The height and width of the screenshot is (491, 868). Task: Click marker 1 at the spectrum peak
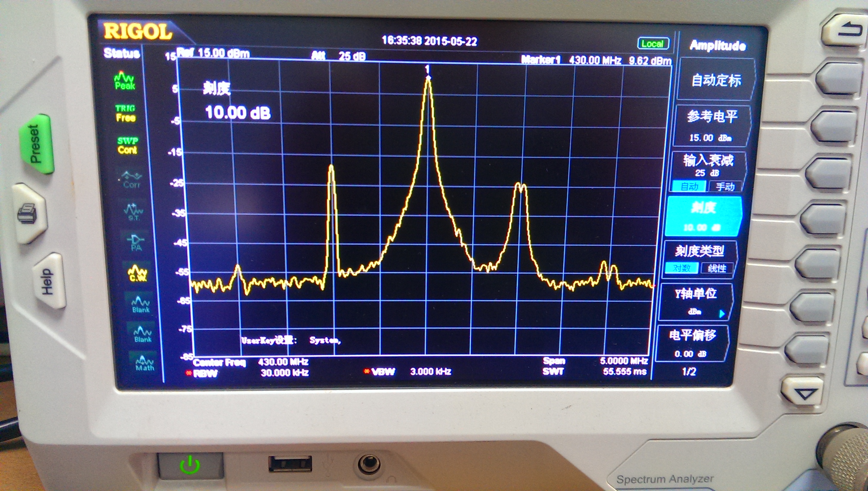click(428, 78)
